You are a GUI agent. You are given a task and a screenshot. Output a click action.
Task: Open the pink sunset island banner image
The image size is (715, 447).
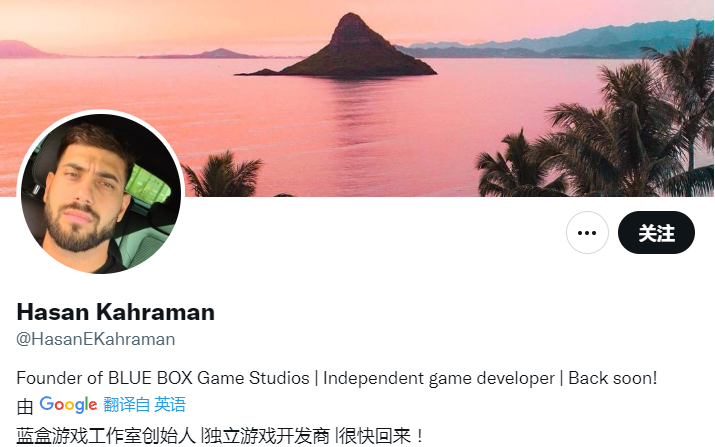point(358,98)
